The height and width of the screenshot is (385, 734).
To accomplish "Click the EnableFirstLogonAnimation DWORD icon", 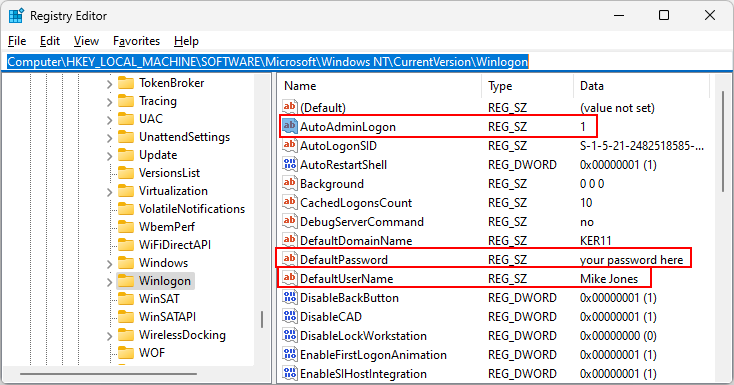I will point(290,354).
